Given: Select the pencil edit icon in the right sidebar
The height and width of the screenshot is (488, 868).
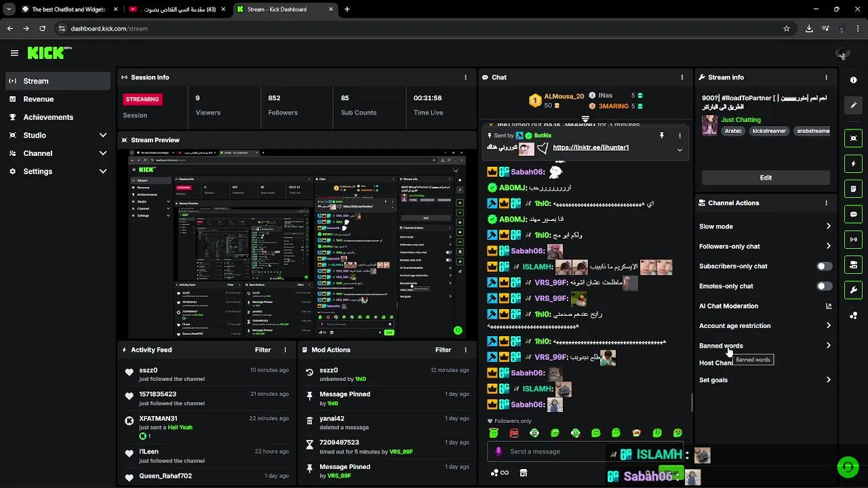Looking at the screenshot, I should (853, 105).
